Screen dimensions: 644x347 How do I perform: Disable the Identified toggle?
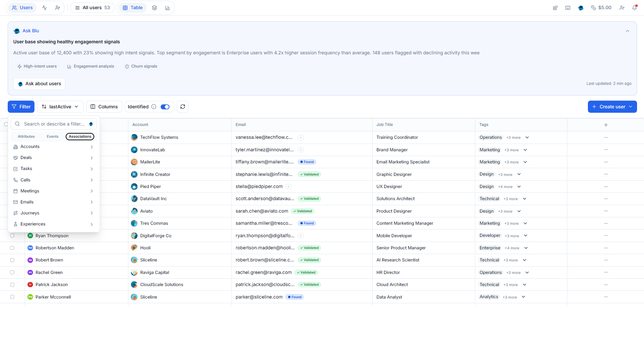pyautogui.click(x=165, y=106)
